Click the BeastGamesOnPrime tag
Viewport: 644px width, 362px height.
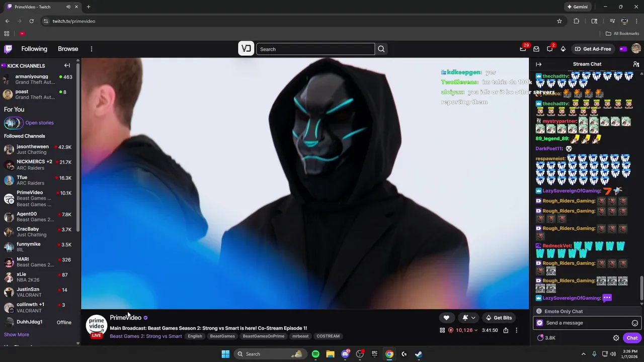pyautogui.click(x=264, y=336)
